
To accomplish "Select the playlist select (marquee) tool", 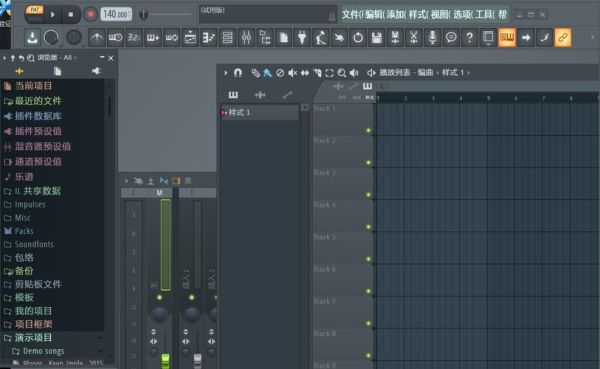I will coord(329,73).
